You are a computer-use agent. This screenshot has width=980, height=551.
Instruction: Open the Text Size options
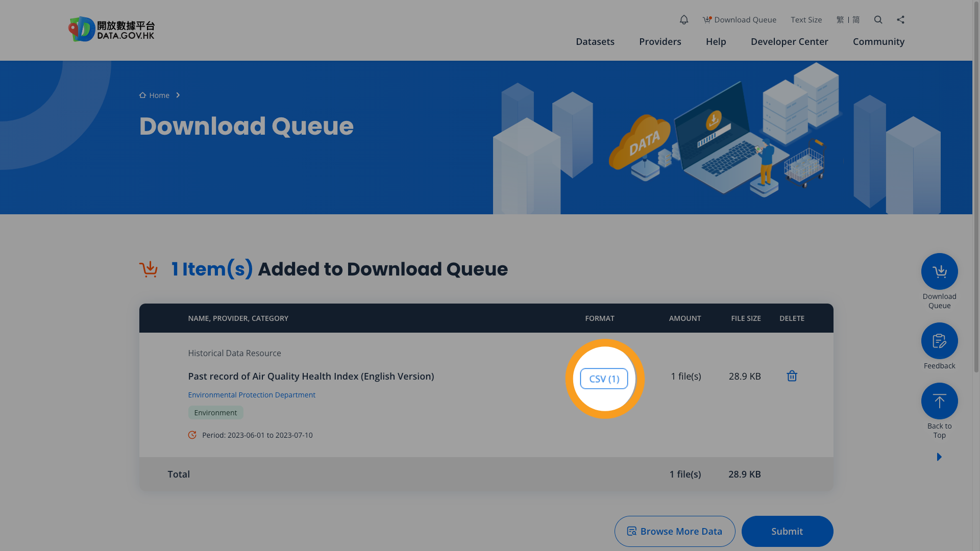point(806,19)
